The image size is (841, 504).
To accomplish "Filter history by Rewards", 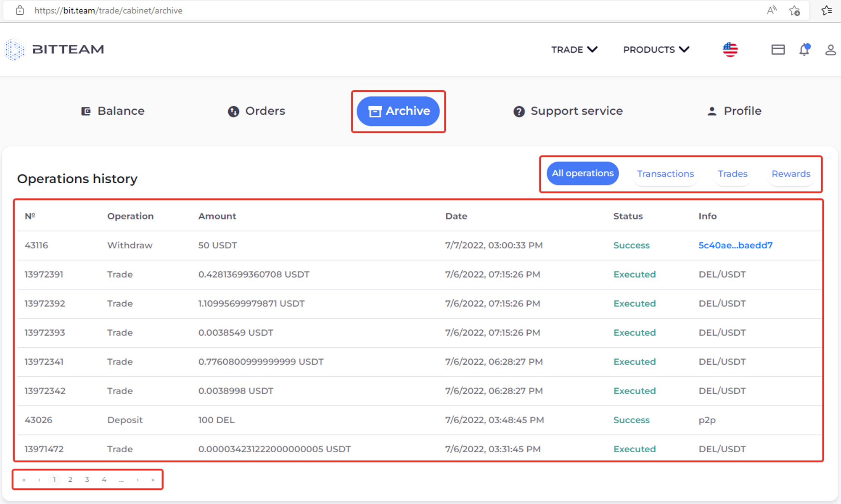I will tap(791, 174).
